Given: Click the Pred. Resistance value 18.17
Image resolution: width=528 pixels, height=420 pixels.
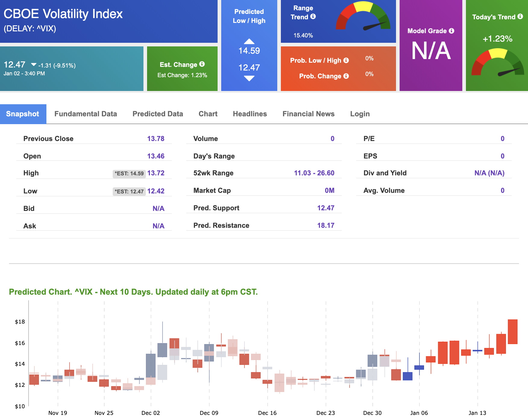Looking at the screenshot, I should click(x=326, y=225).
